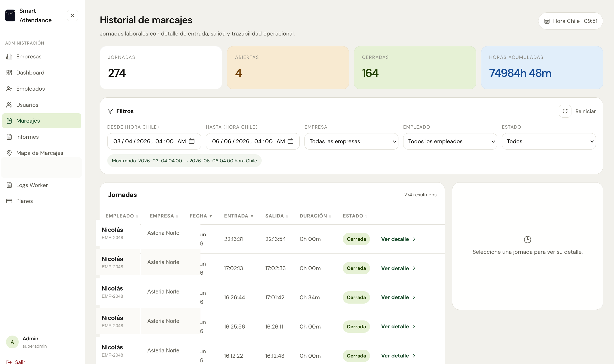Sort table by Empleado column

(x=122, y=216)
